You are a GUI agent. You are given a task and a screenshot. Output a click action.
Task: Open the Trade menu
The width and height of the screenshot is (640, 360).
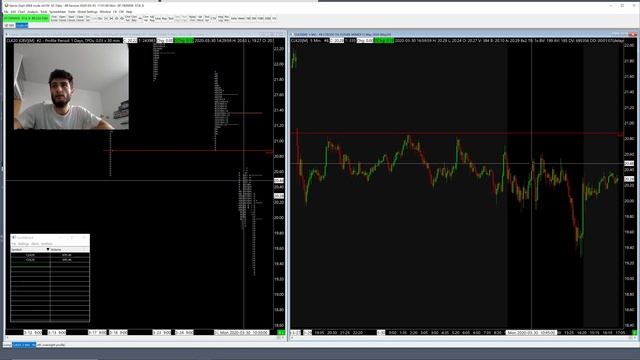(71, 12)
